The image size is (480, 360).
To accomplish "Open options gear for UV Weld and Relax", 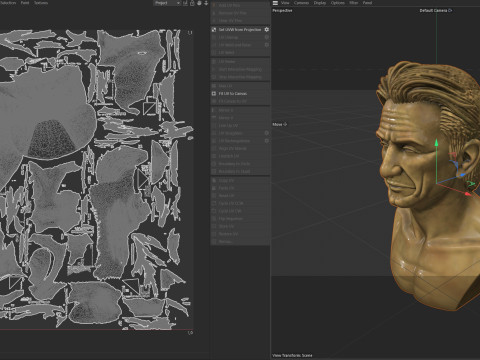I will click(267, 45).
